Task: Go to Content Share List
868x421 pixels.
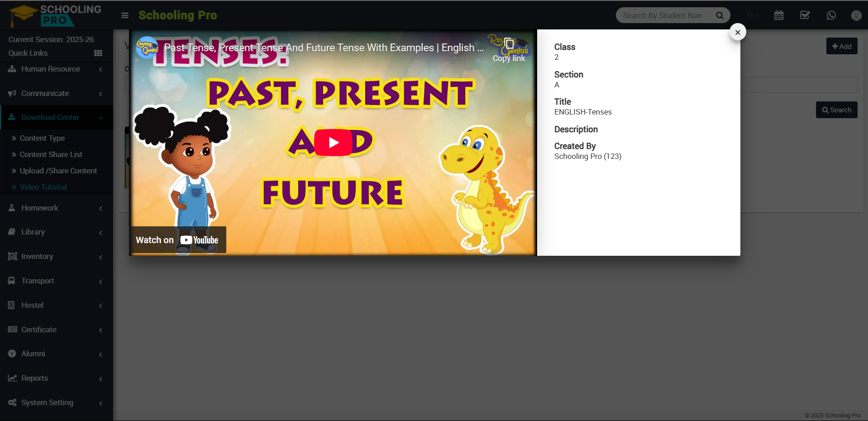Action: [x=51, y=154]
